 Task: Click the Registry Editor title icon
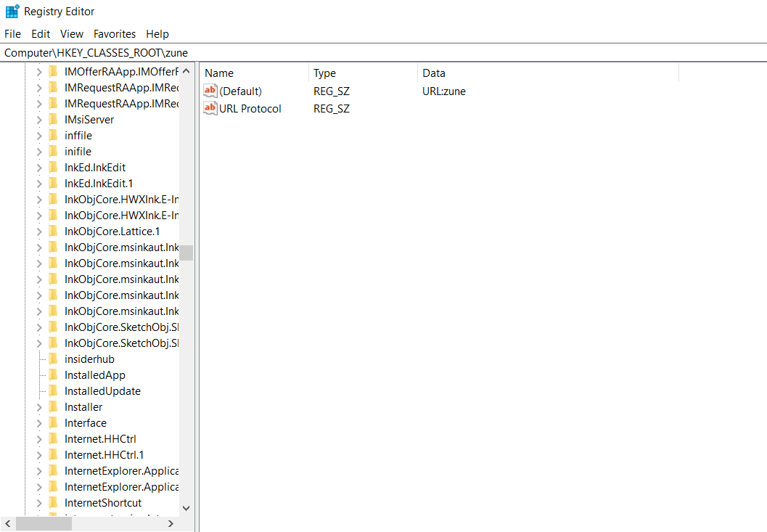click(x=12, y=11)
